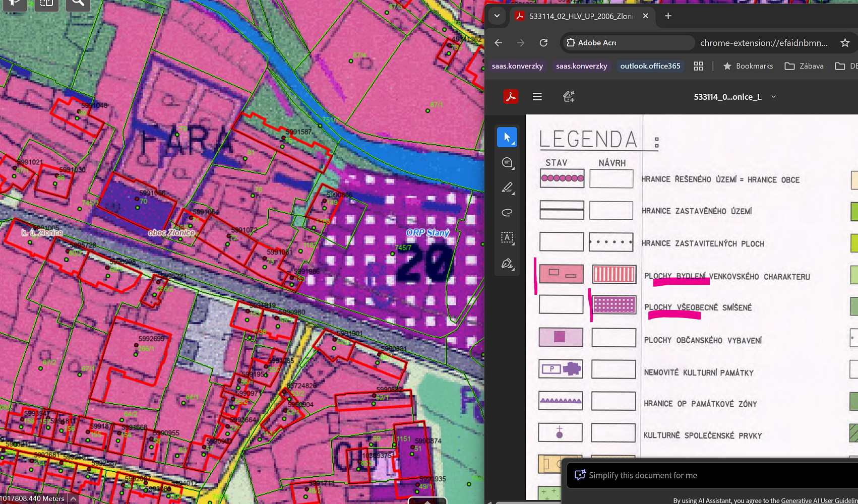This screenshot has height=504, width=858.
Task: Click the Adobe Acrobat logo
Action: tap(511, 96)
